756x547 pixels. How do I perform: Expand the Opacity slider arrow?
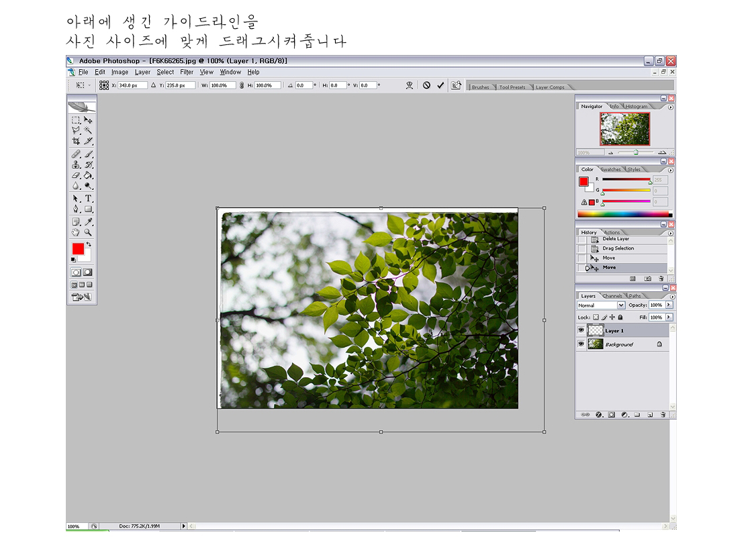669,305
